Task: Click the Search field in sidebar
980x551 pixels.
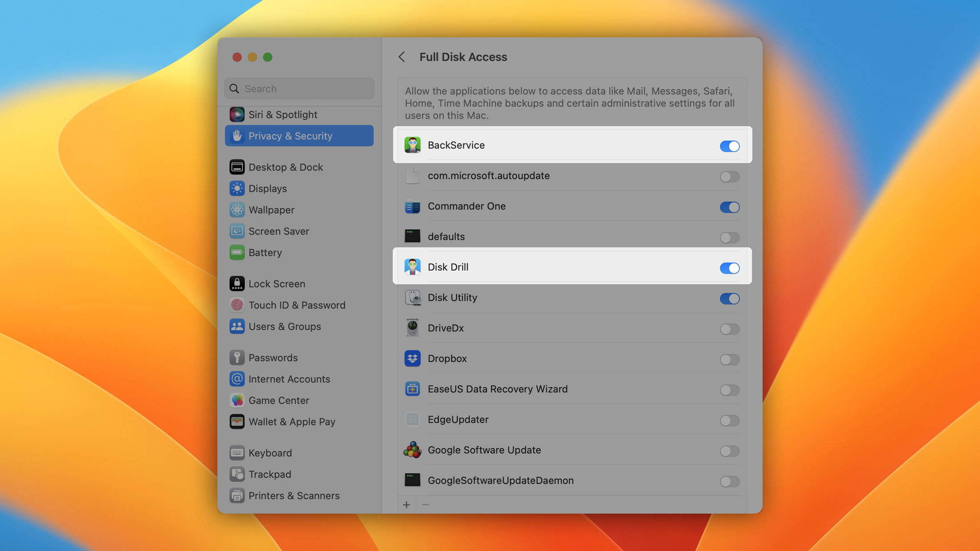Action: point(299,89)
